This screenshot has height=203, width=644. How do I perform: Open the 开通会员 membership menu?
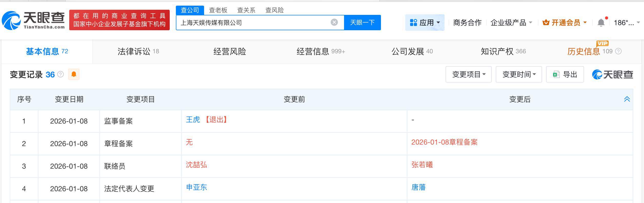565,23
